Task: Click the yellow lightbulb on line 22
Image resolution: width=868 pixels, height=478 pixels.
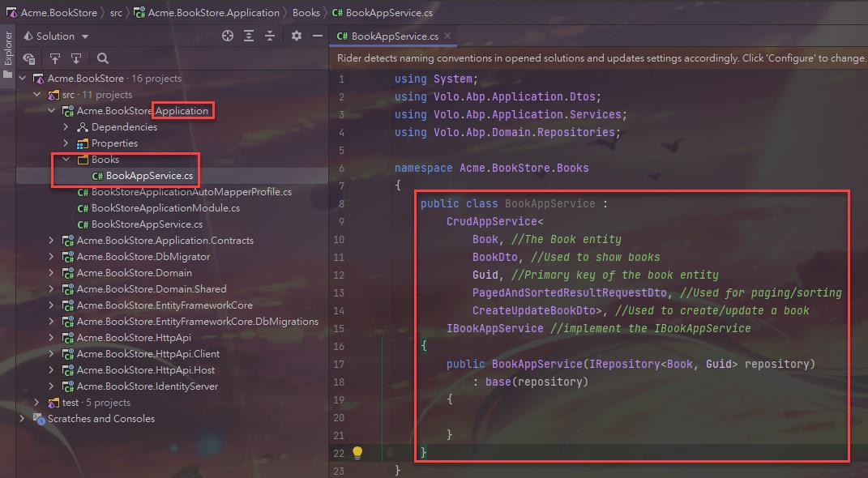Action: point(357,453)
